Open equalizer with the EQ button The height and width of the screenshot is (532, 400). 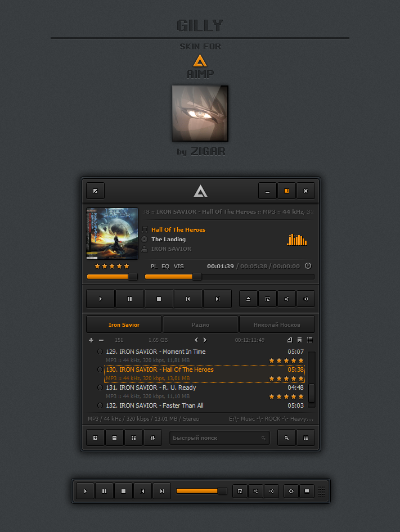pos(165,267)
